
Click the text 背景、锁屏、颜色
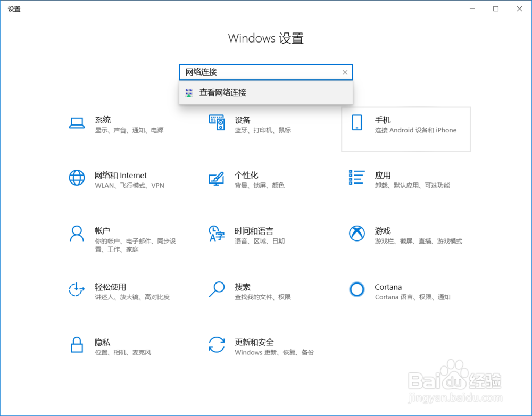[x=260, y=186]
